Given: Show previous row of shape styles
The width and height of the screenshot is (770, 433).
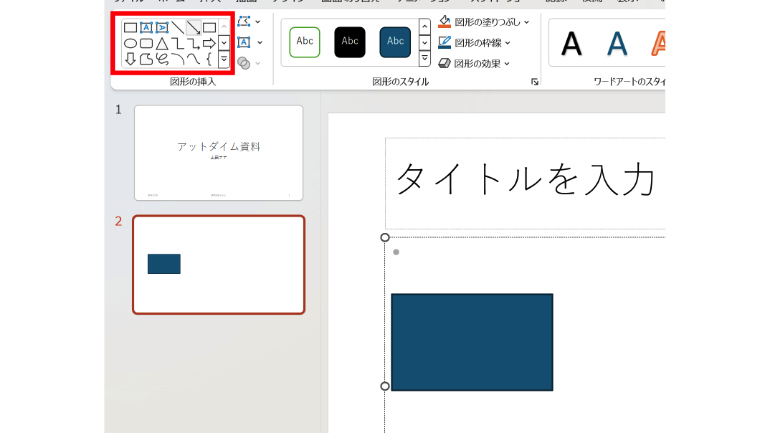Looking at the screenshot, I should (425, 26).
